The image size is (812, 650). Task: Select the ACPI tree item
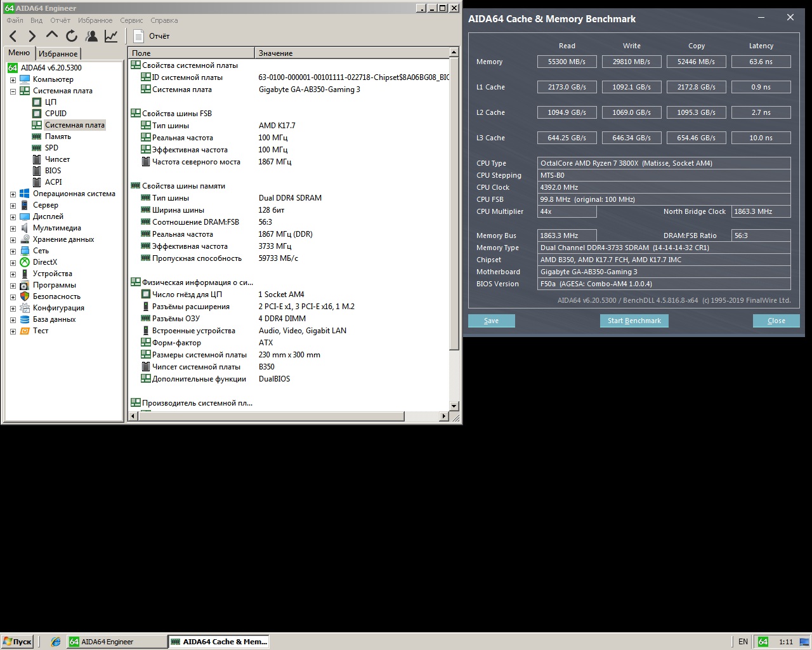[53, 182]
